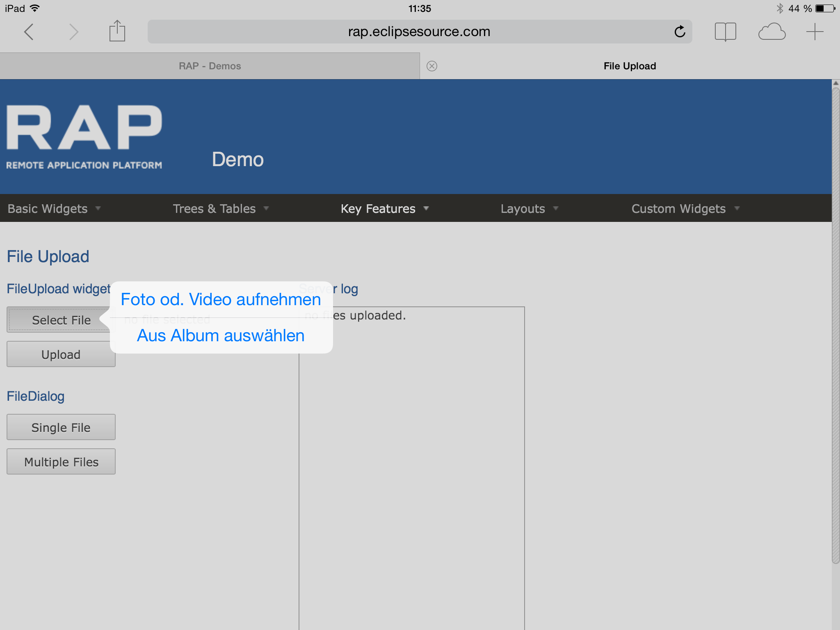Tap the rap.eclipsesource.com address bar
Screen dimensions: 840x630
coord(420,32)
